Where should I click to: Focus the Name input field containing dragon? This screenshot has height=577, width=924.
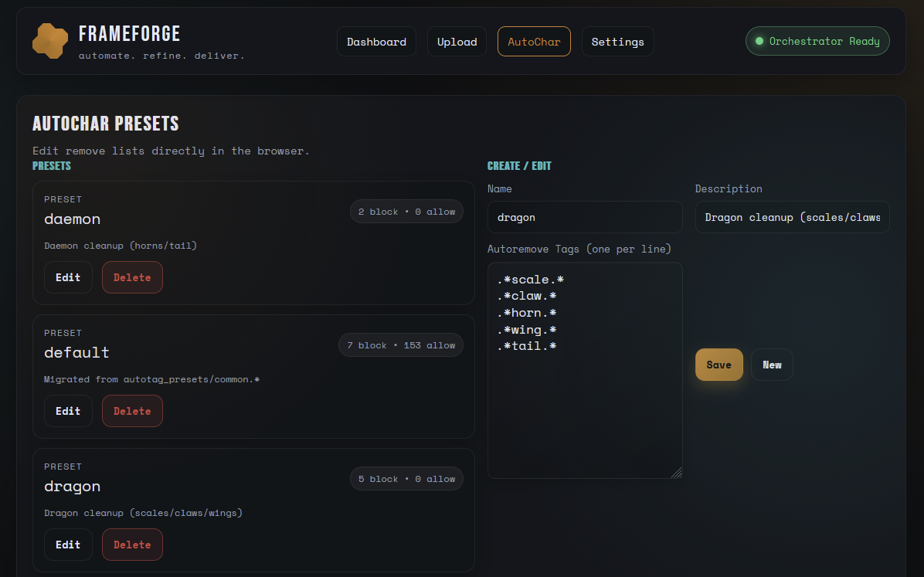coord(585,218)
